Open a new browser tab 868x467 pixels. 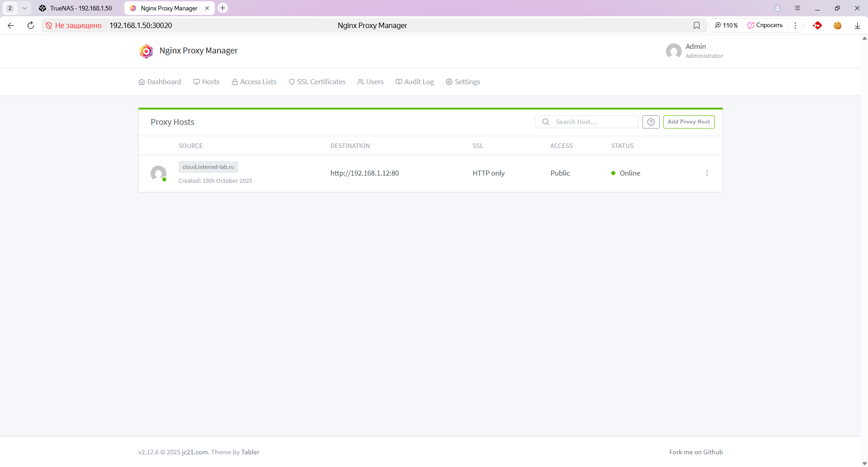click(222, 8)
